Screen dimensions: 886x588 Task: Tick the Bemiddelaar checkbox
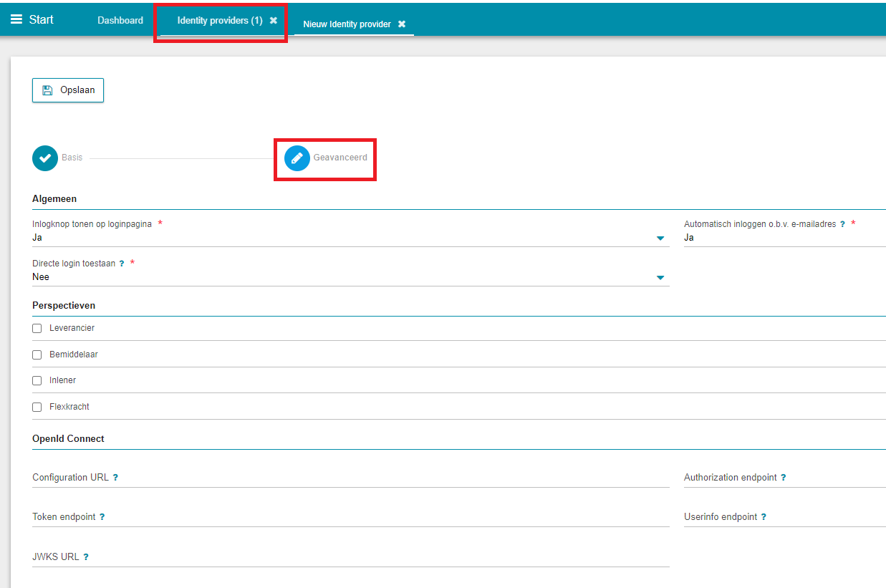click(37, 355)
